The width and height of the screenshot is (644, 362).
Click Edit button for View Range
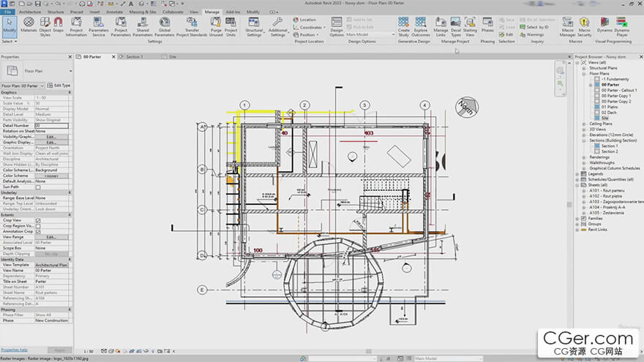[51, 237]
